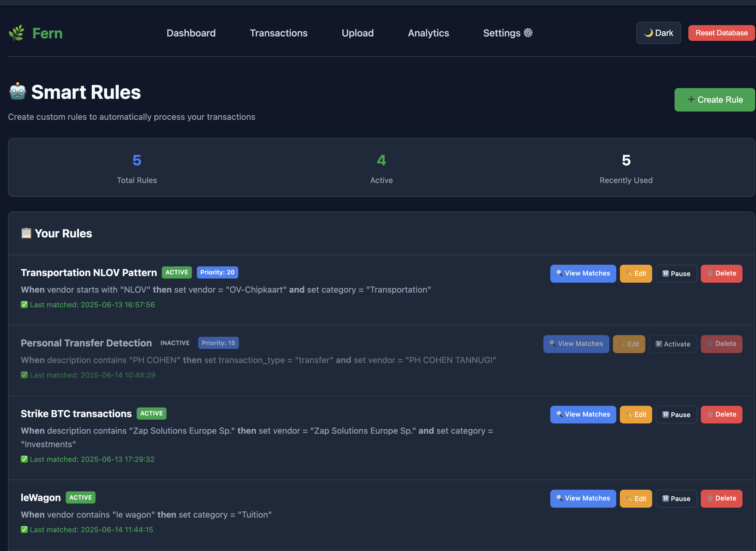The height and width of the screenshot is (551, 756).
Task: Click checkmark icon by Last matched 11:44:15
Action: (24, 529)
